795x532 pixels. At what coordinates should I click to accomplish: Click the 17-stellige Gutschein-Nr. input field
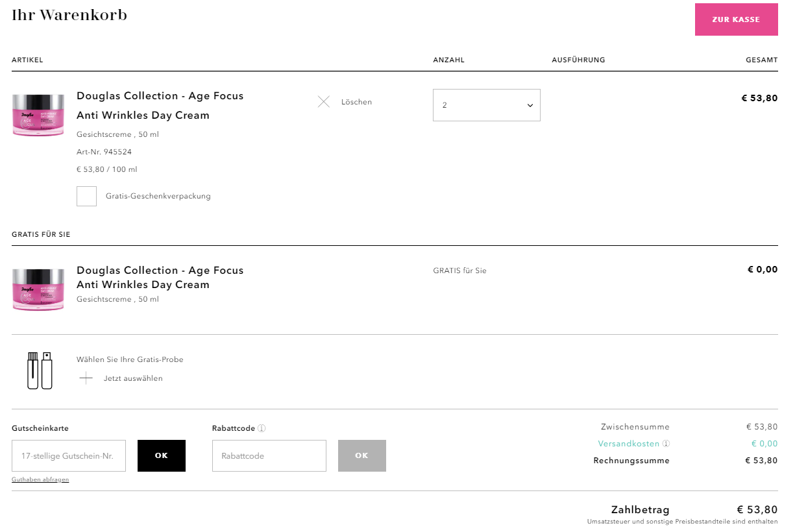69,455
